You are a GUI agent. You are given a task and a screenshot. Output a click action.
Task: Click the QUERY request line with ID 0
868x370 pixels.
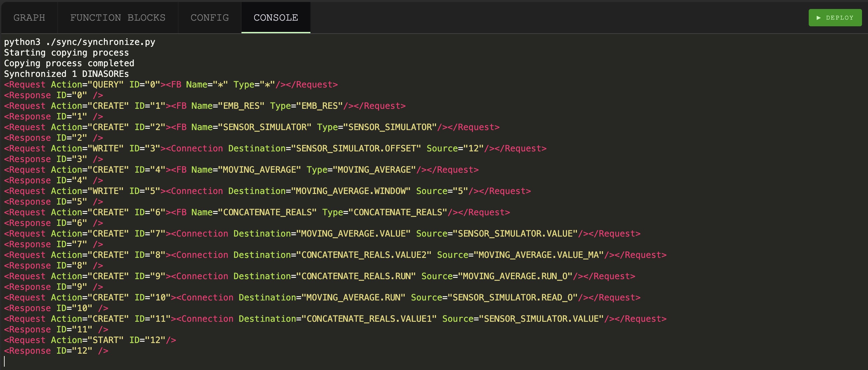click(171, 85)
